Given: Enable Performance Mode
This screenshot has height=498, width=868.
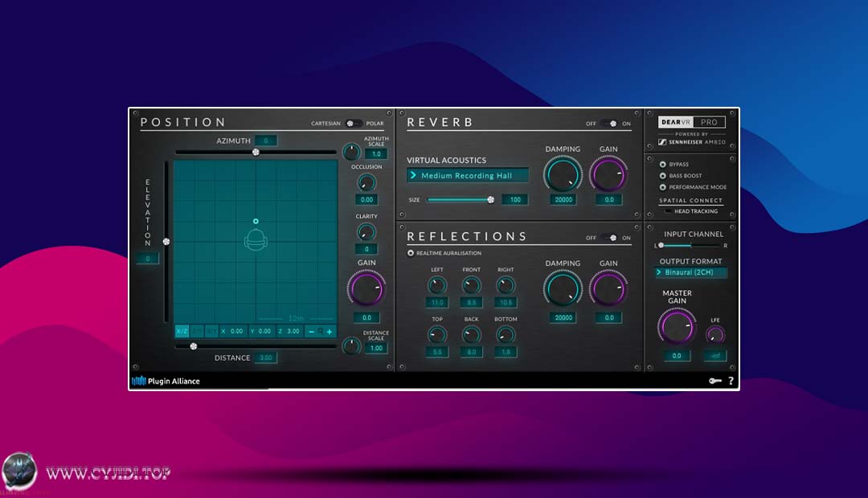Looking at the screenshot, I should [662, 187].
